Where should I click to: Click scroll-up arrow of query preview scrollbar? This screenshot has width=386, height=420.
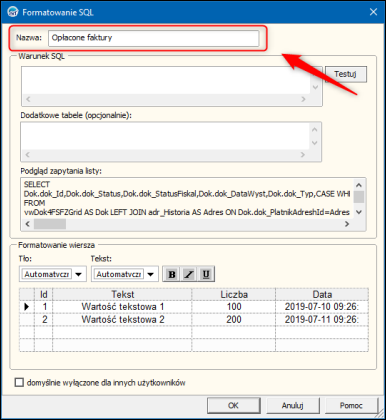coord(359,185)
